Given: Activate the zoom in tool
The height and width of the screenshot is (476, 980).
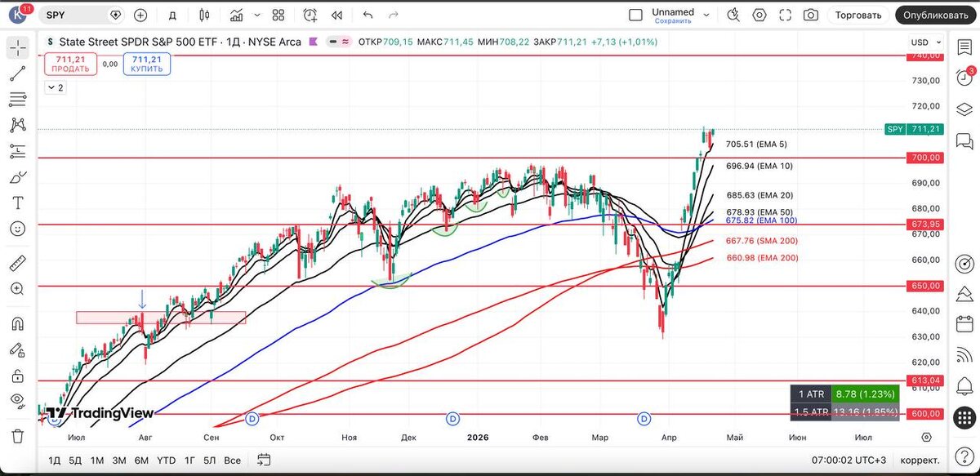Looking at the screenshot, I should click(x=17, y=289).
